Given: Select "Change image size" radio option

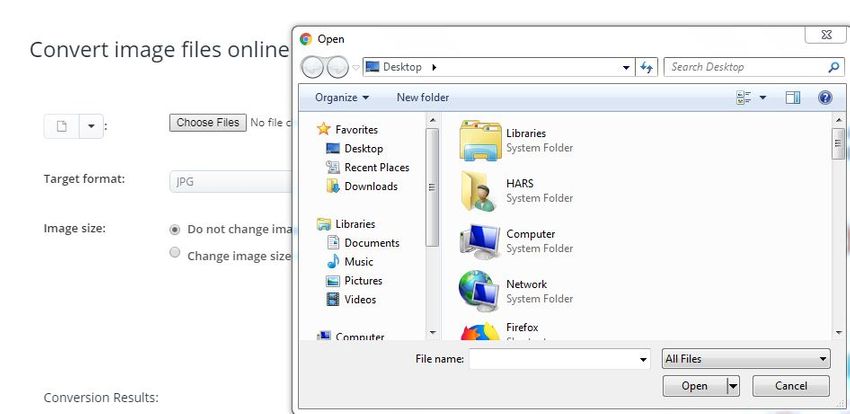Looking at the screenshot, I should [x=175, y=254].
